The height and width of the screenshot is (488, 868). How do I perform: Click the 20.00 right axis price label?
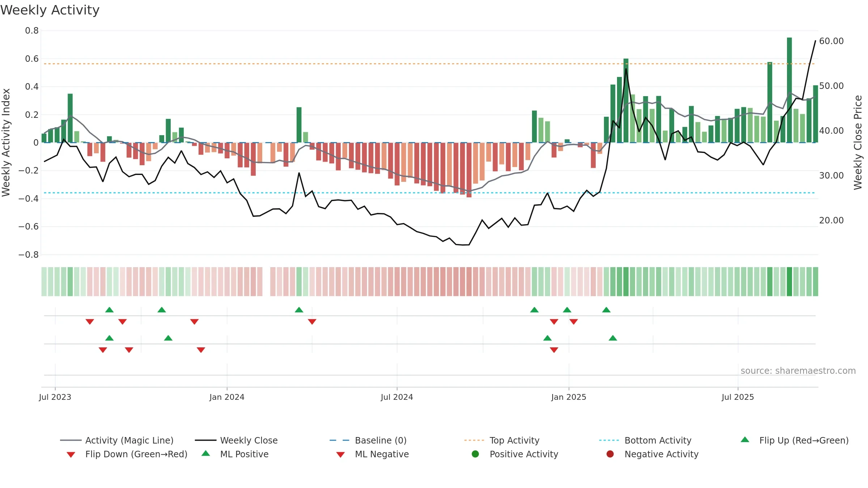[831, 221]
